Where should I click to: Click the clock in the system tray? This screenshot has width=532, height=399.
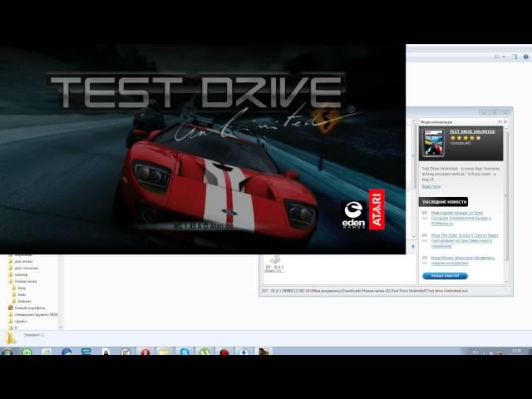click(517, 351)
